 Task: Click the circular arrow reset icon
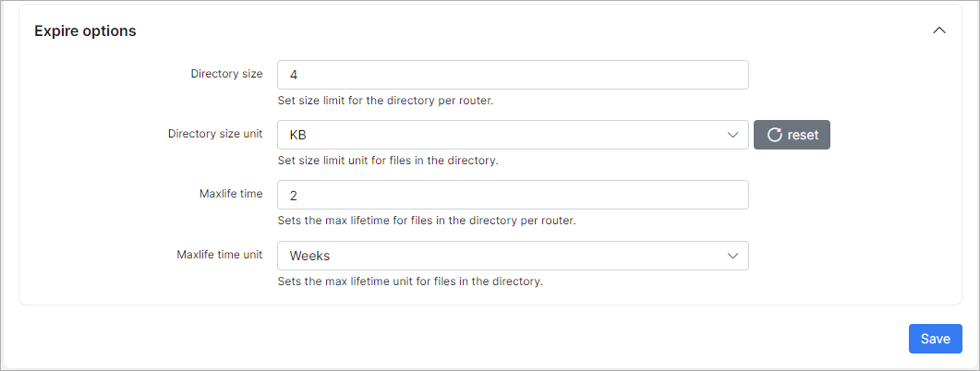tap(774, 135)
